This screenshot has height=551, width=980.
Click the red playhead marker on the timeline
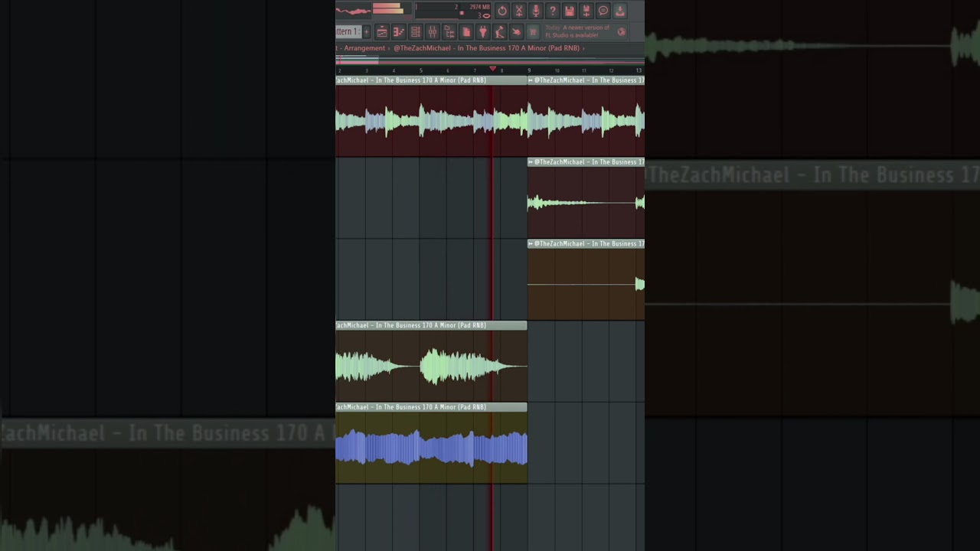(492, 70)
